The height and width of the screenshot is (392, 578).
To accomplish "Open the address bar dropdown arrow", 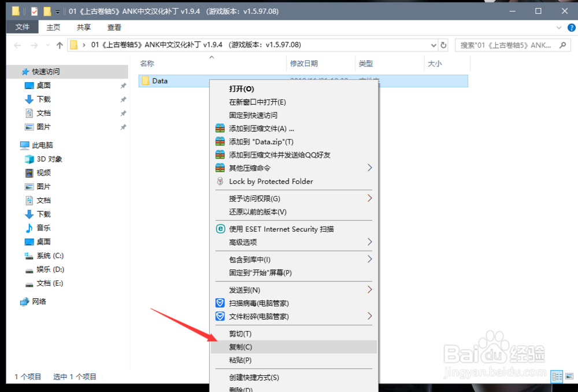I will coord(433,45).
